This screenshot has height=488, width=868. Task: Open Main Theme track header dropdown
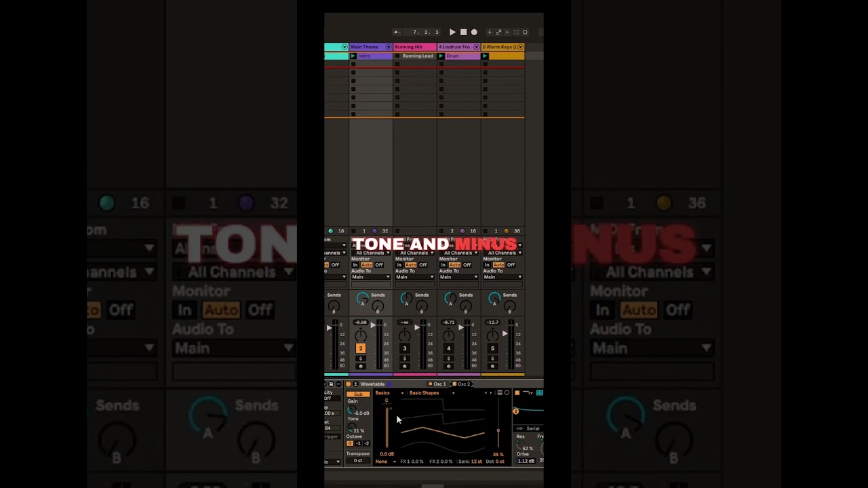[389, 47]
